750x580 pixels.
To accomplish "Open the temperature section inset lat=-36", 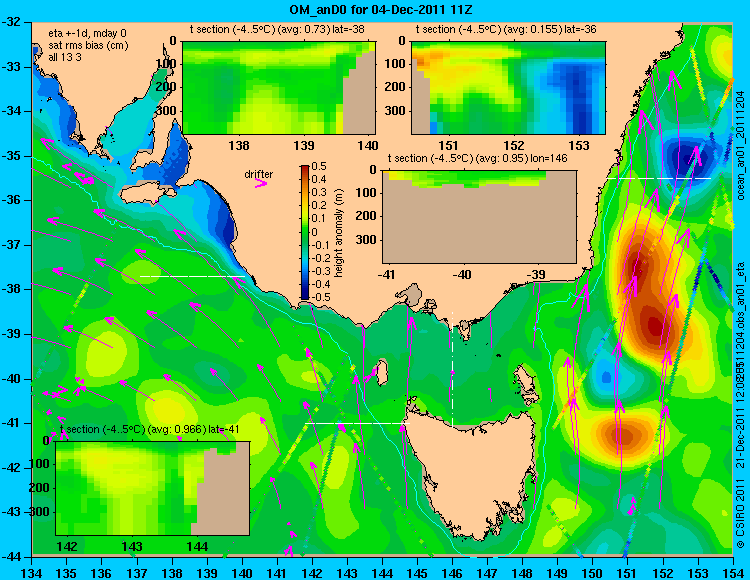I will coord(508,88).
